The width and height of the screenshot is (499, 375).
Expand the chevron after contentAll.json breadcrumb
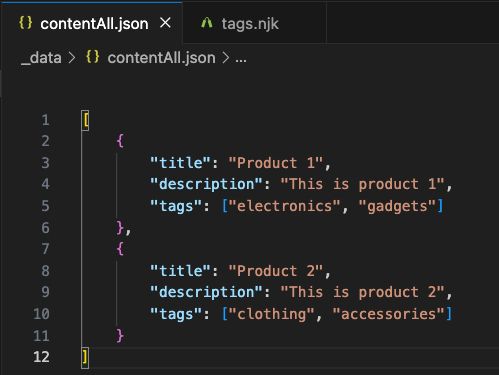pos(226,58)
